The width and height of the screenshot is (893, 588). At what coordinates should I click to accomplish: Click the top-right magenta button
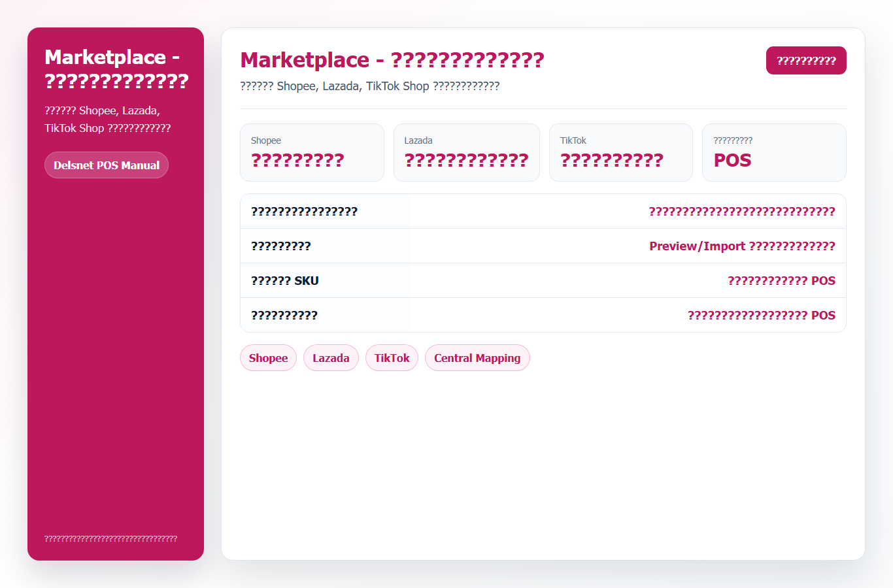click(x=806, y=61)
